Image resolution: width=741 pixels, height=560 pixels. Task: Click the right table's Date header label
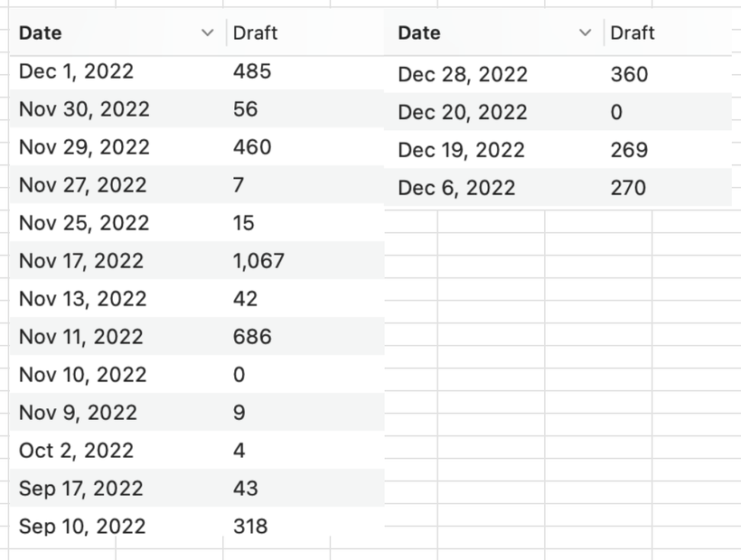pos(419,33)
